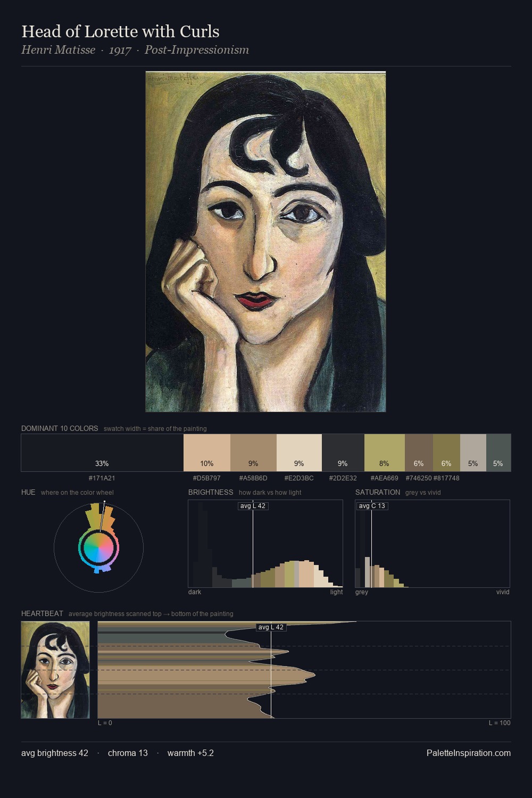Click hex code #A58B6D text
Screen dimensions: 532x798
[253, 478]
